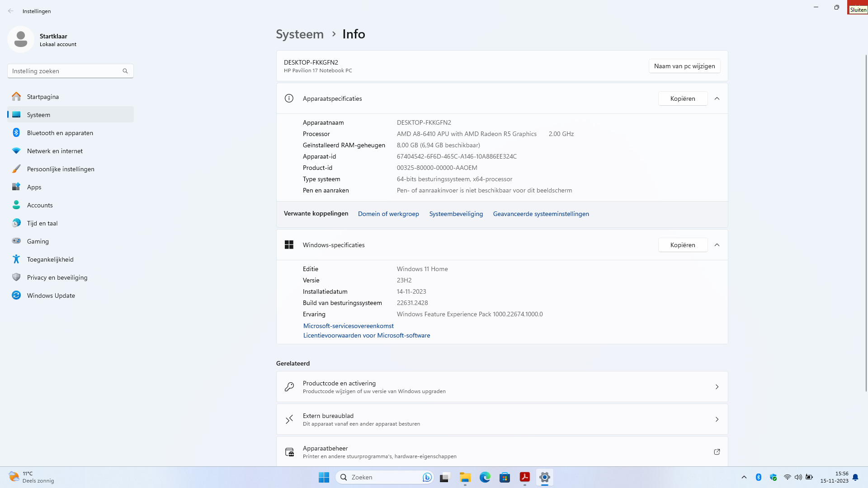Click the Instelling zoeken search field

pyautogui.click(x=71, y=71)
